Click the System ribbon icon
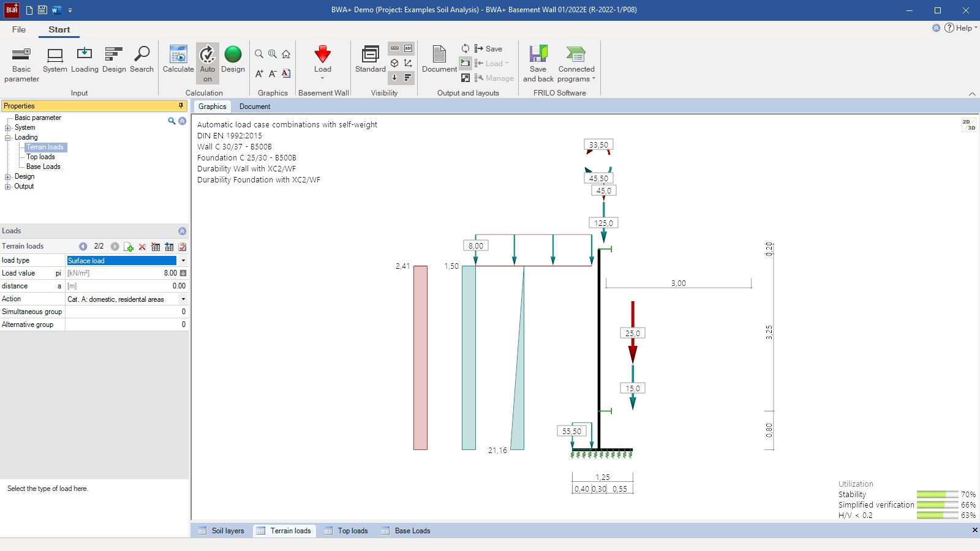This screenshot has height=551, width=980. (55, 60)
